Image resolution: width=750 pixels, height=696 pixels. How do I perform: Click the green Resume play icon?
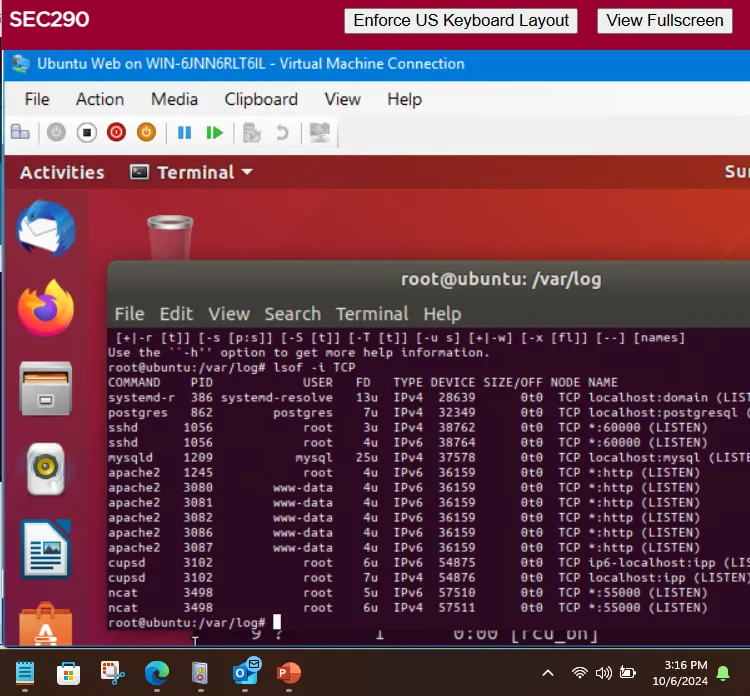point(214,133)
